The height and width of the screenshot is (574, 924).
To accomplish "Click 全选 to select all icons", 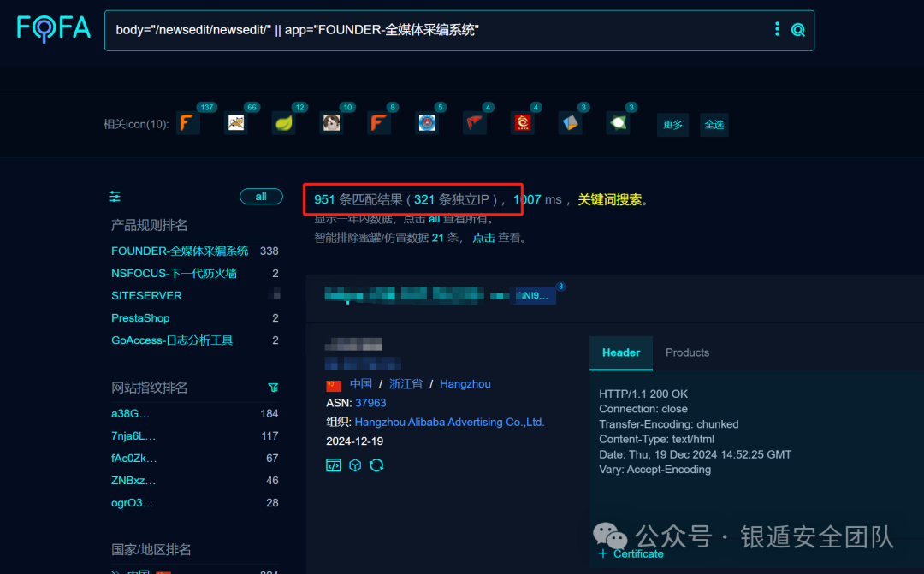I will (714, 124).
